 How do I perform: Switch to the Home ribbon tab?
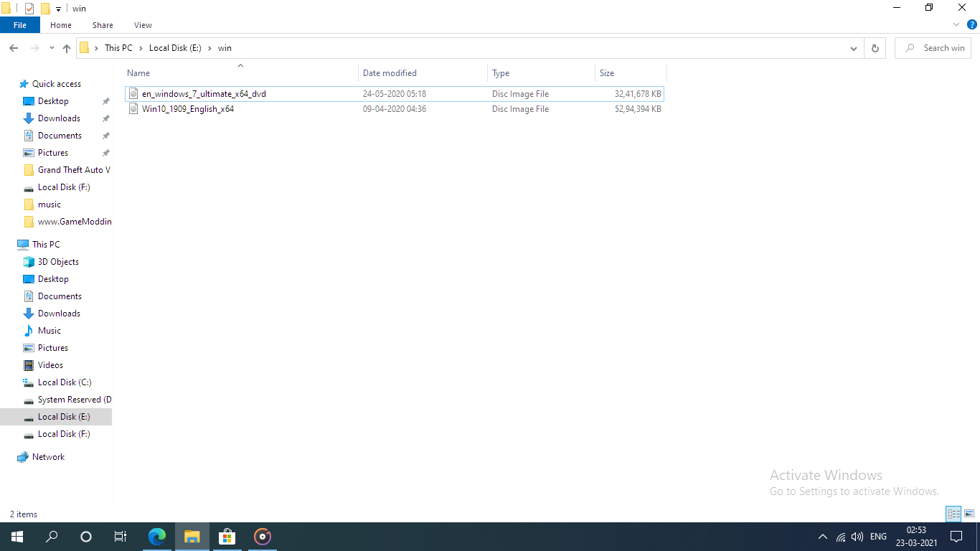(61, 25)
